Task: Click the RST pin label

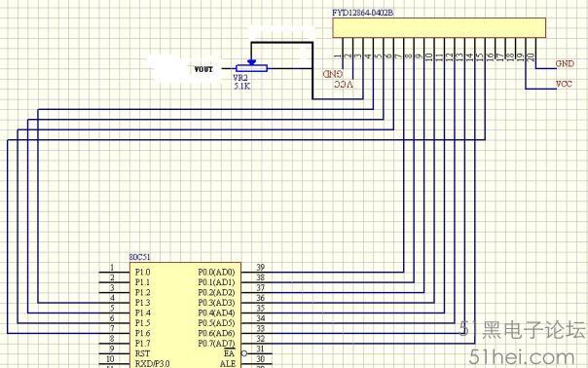Action: click(x=142, y=353)
